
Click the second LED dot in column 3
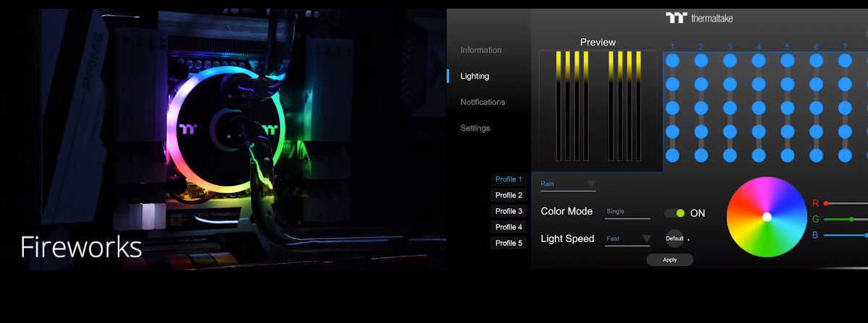point(730,85)
